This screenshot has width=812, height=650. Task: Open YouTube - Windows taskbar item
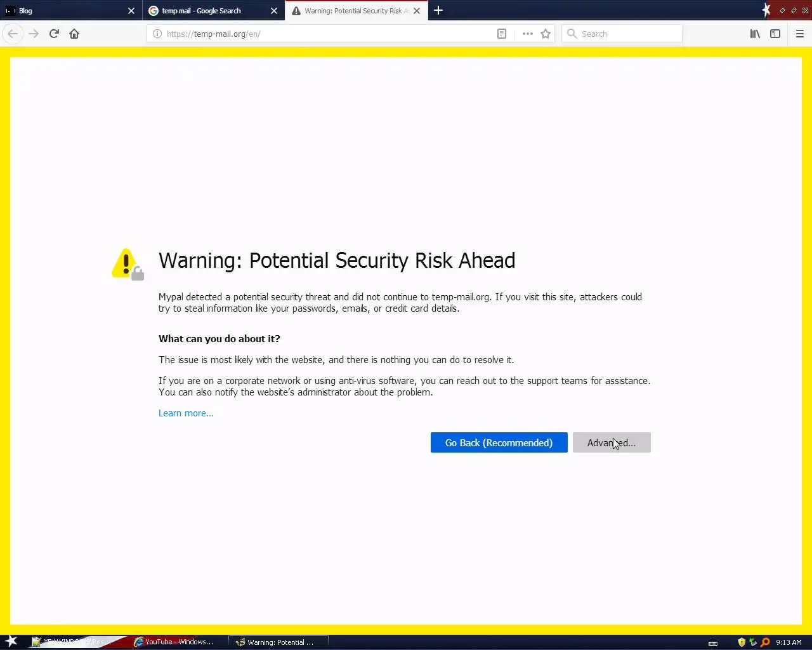[x=174, y=642]
